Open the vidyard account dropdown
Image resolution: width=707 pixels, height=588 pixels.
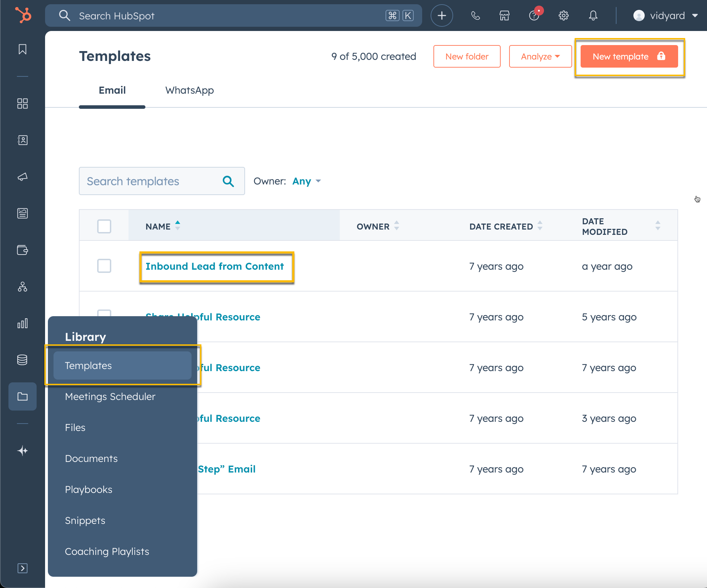[x=665, y=15]
